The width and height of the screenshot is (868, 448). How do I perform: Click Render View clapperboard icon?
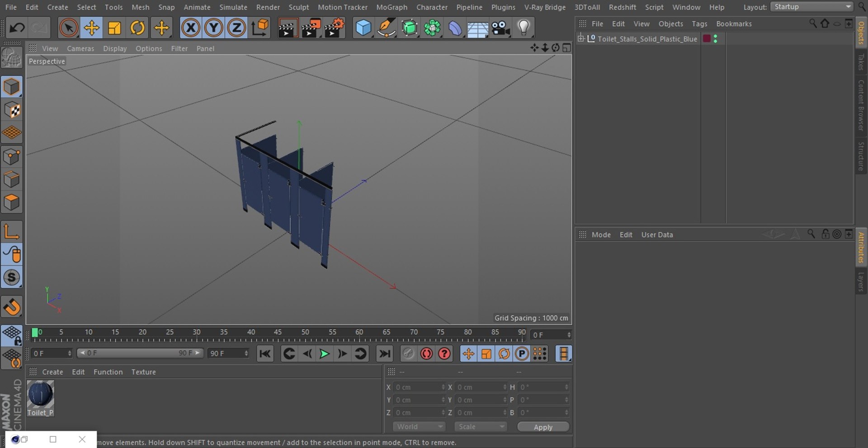click(288, 28)
